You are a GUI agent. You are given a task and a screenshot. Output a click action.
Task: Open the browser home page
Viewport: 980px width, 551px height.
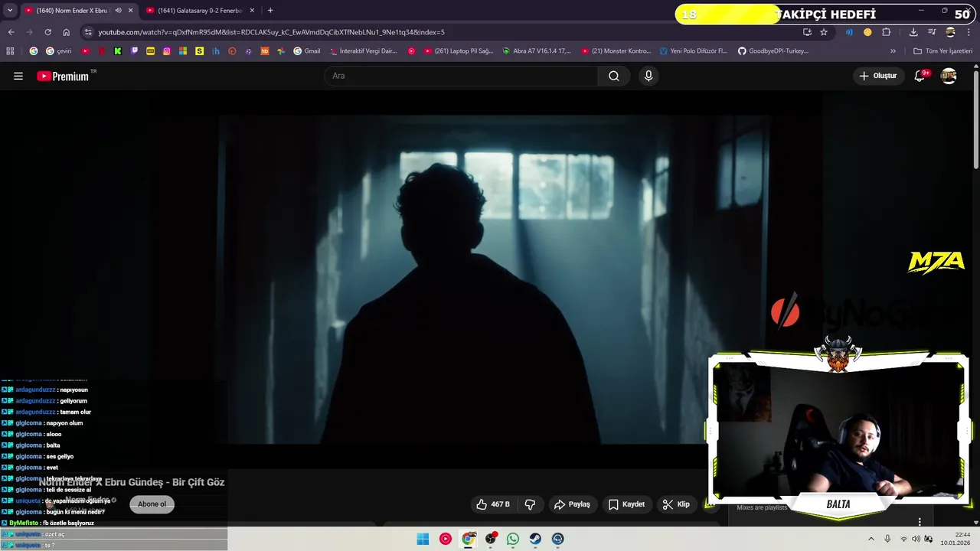(66, 32)
